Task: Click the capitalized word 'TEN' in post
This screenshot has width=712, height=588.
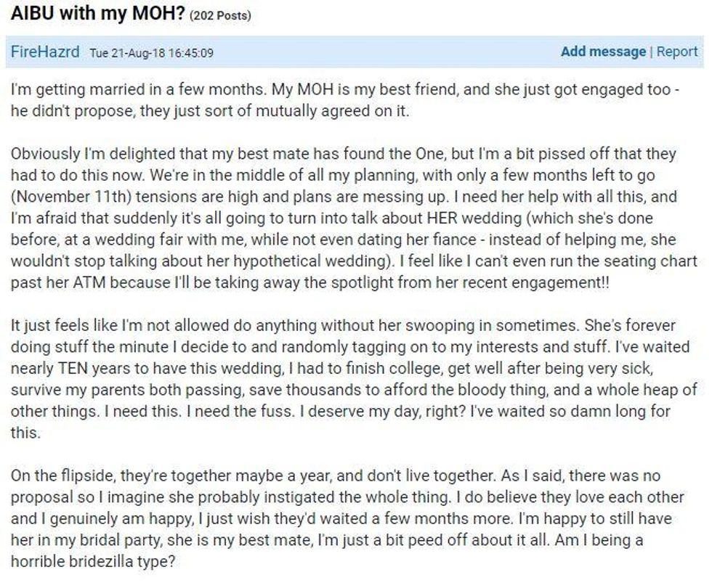Action: 73,368
